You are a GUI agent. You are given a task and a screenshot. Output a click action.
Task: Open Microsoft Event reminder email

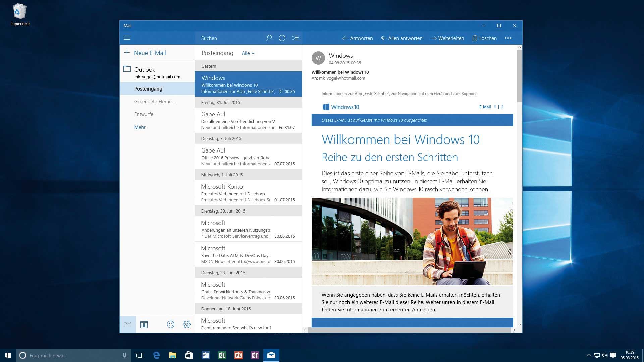(248, 323)
